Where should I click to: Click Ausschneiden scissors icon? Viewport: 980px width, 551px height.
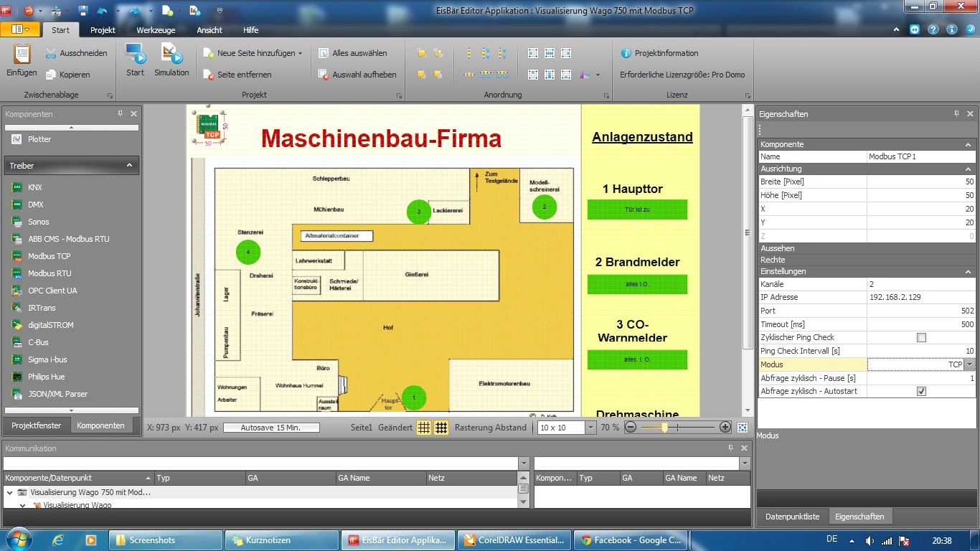[51, 53]
